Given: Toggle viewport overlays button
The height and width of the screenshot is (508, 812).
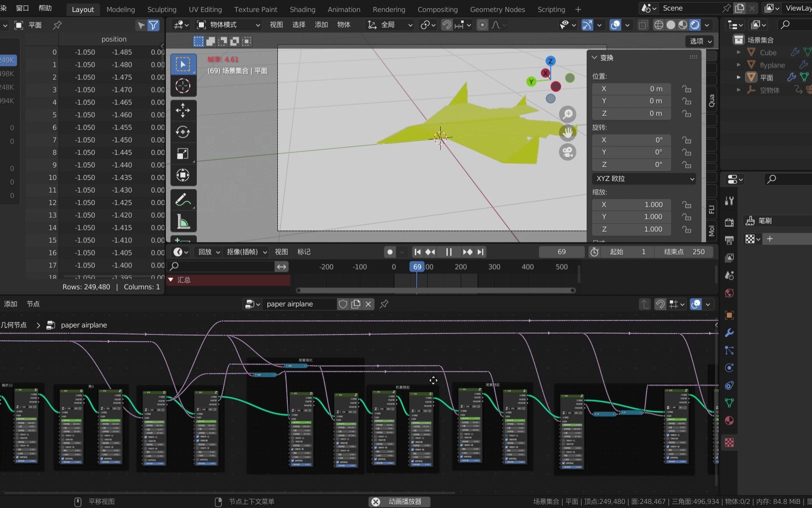Looking at the screenshot, I should [616, 24].
